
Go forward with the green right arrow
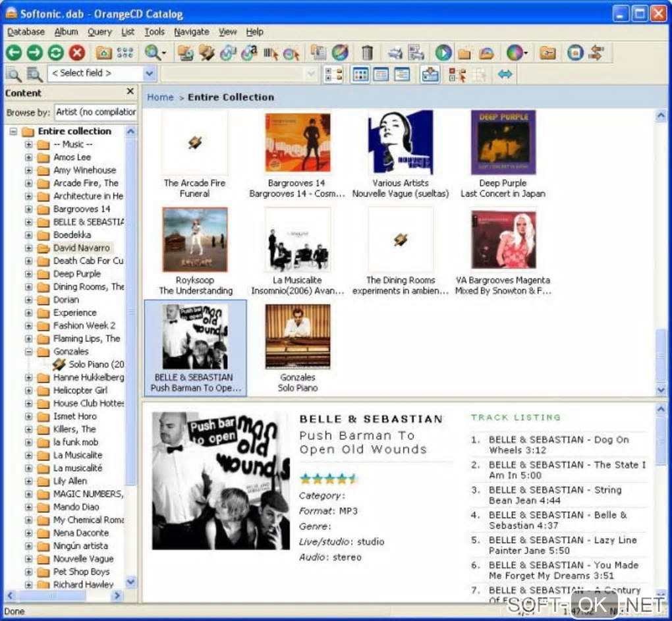tap(35, 53)
